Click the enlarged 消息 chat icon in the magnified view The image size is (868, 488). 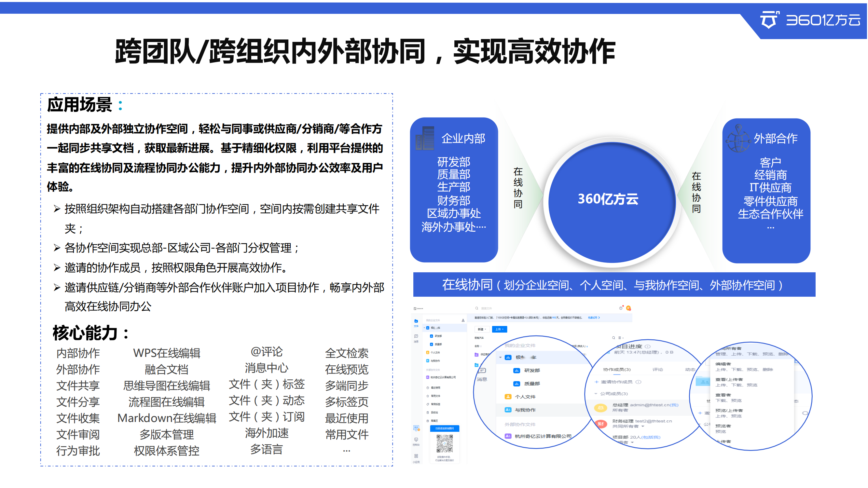click(482, 371)
